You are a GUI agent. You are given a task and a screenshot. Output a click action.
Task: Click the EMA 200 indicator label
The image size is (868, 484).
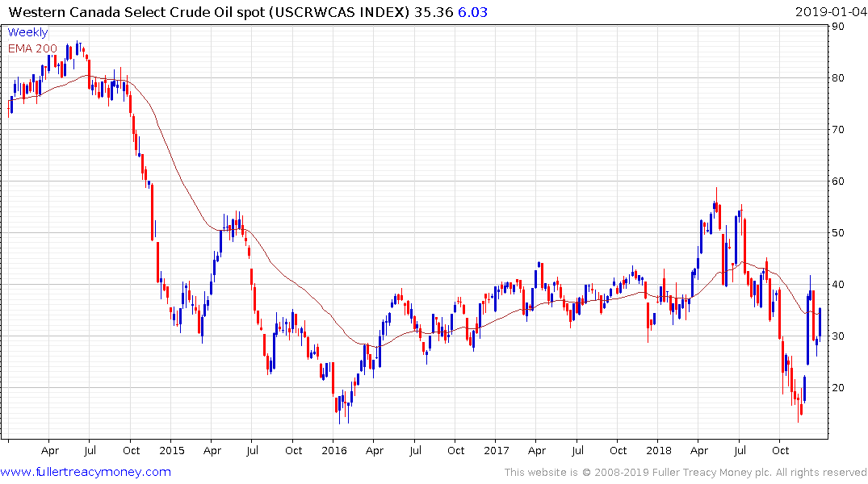point(32,48)
